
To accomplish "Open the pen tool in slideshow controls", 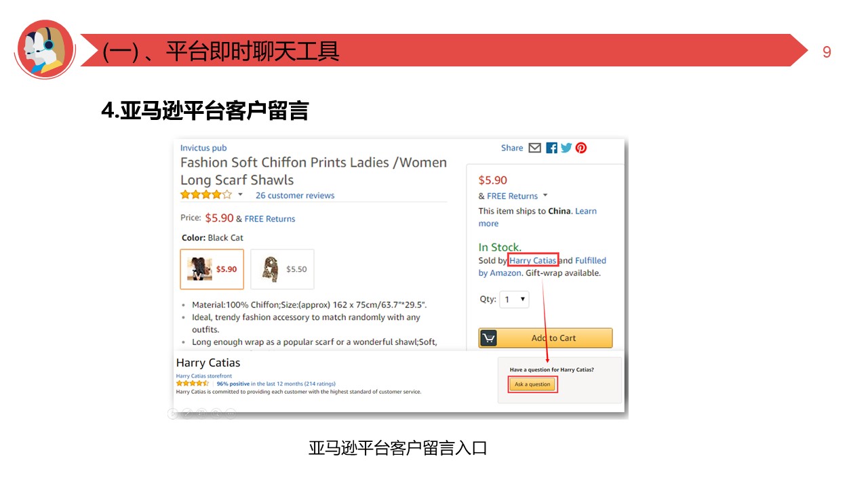I will pos(187,413).
